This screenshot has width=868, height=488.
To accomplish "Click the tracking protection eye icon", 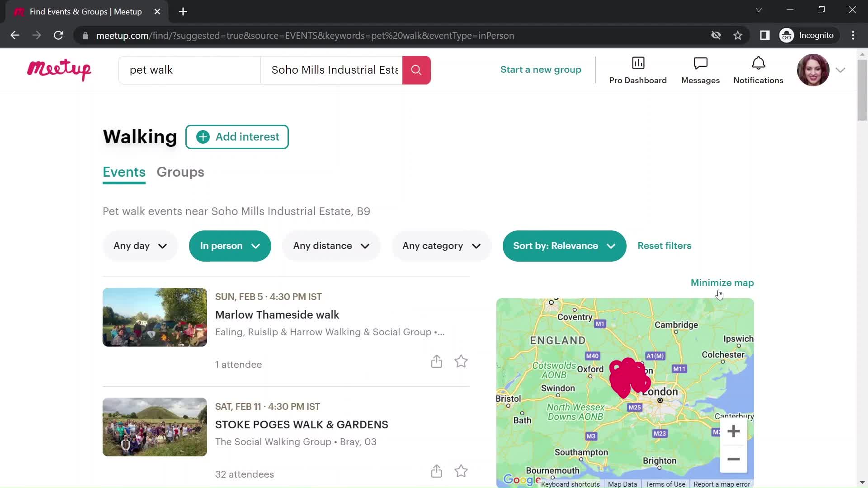I will point(716,35).
